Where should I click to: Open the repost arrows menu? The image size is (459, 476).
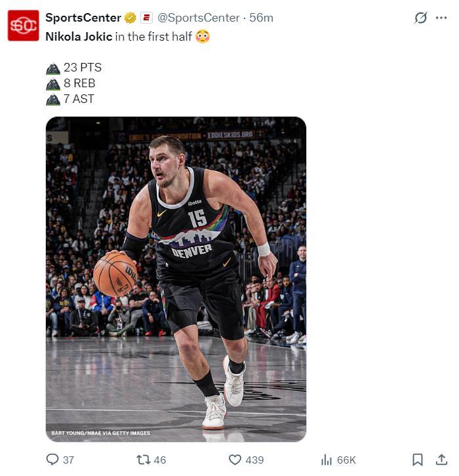[x=142, y=460]
